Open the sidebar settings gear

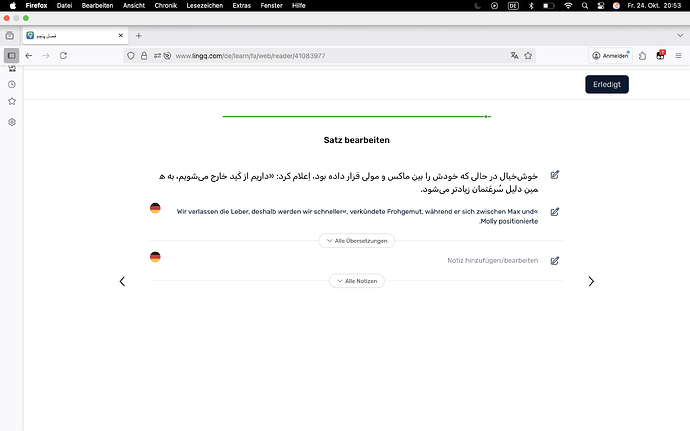pos(12,122)
